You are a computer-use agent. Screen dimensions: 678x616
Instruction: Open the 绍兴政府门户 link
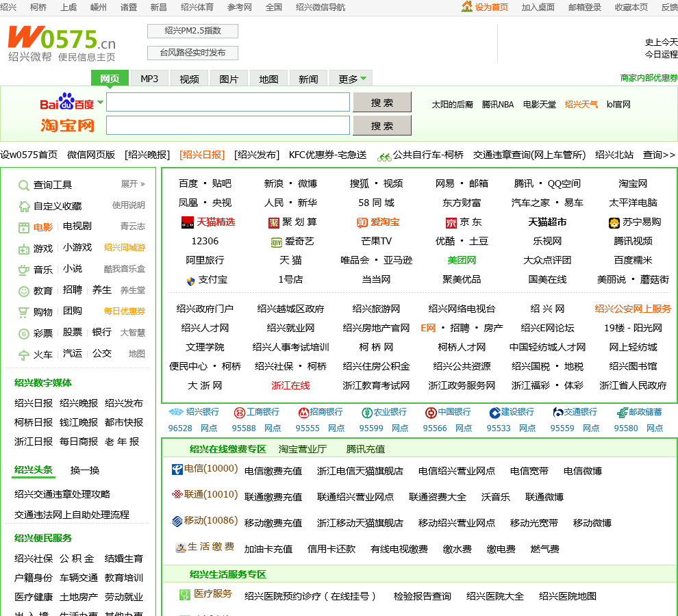[x=205, y=309]
